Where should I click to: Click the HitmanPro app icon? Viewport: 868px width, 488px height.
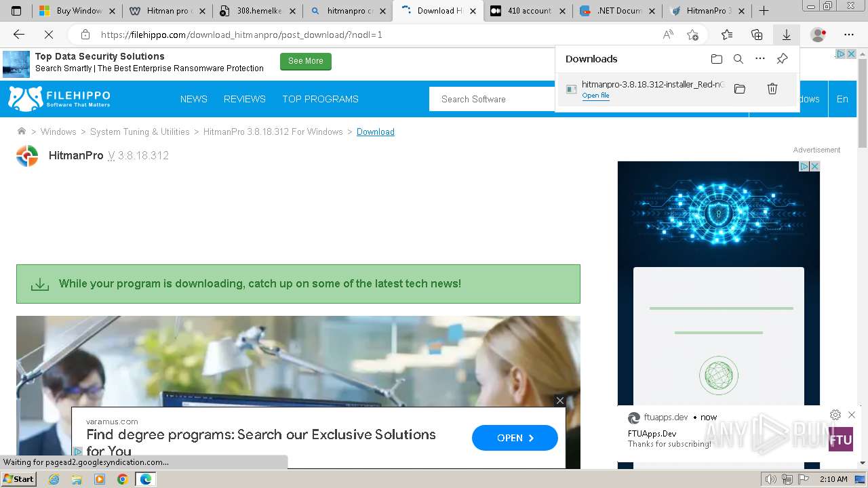[x=27, y=156]
